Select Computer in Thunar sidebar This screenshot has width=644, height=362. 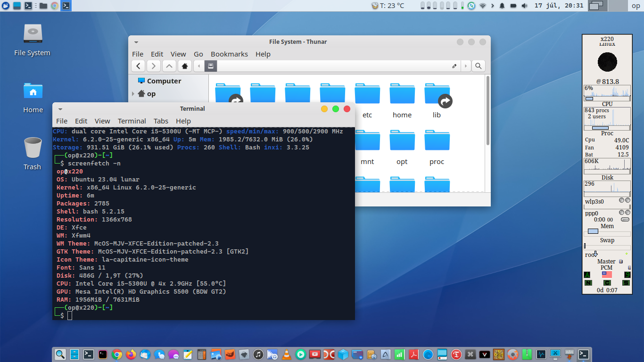coord(159,81)
